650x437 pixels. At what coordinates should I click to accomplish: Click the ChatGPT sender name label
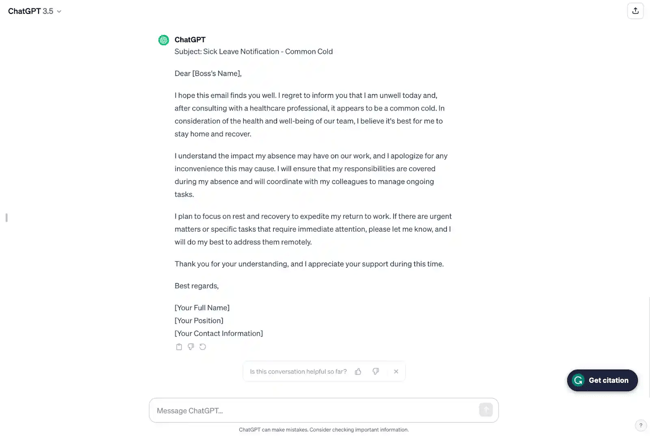[x=190, y=40]
